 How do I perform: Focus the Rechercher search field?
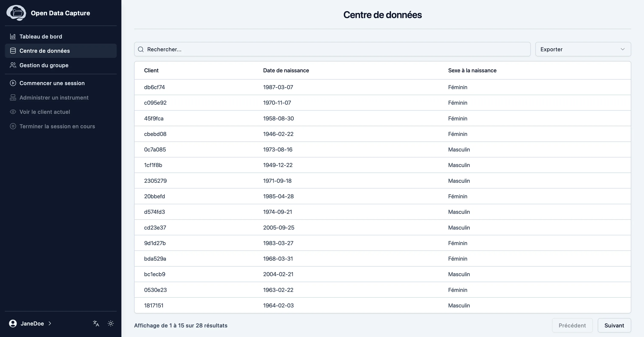(x=332, y=49)
